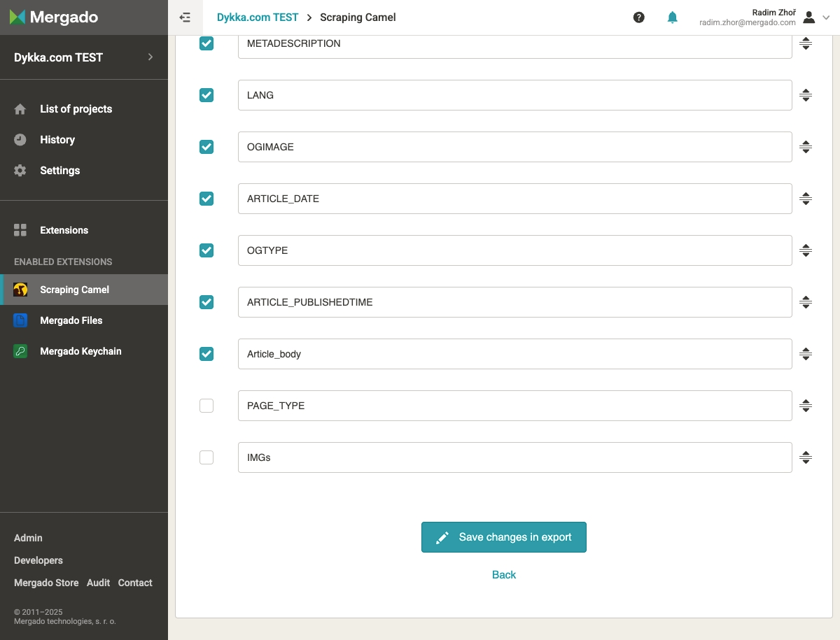Enable the PAGE_TYPE checkbox
Viewport: 840px width, 640px height.
(206, 406)
